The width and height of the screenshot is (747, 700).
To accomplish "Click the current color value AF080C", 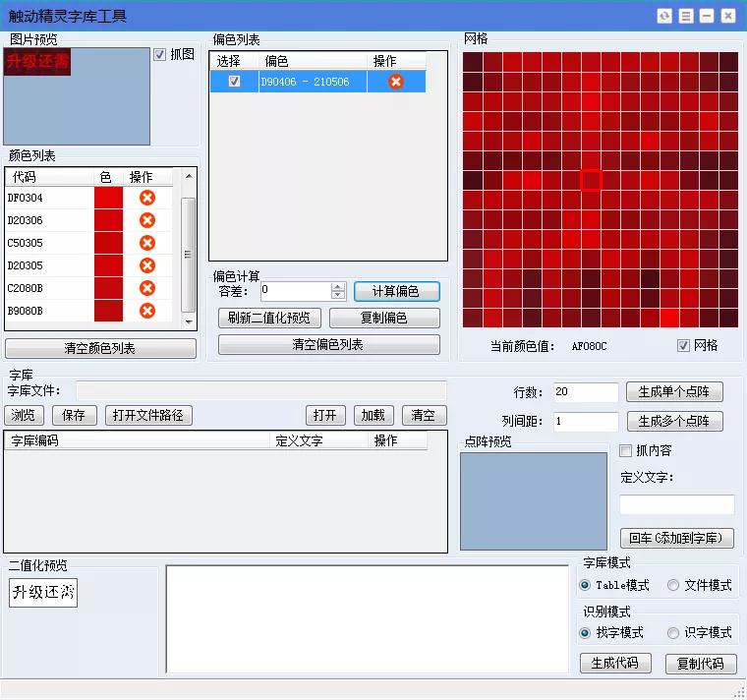I will coord(590,346).
